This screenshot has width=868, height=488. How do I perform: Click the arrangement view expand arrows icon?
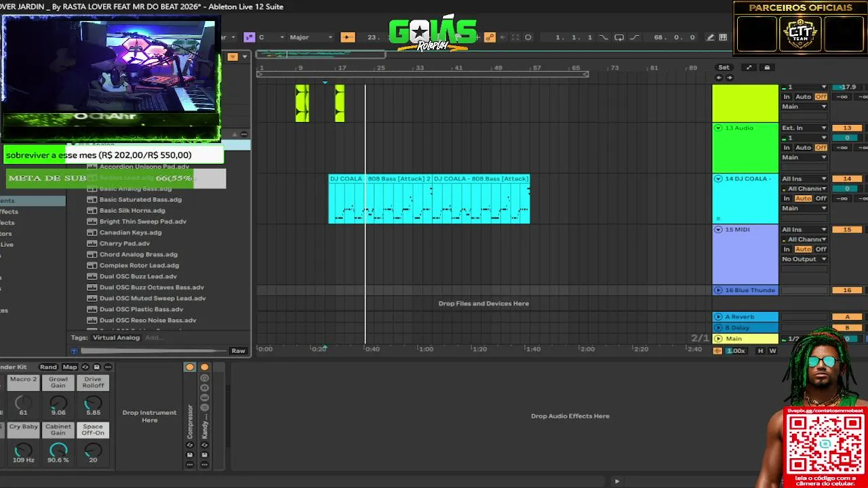click(x=749, y=67)
